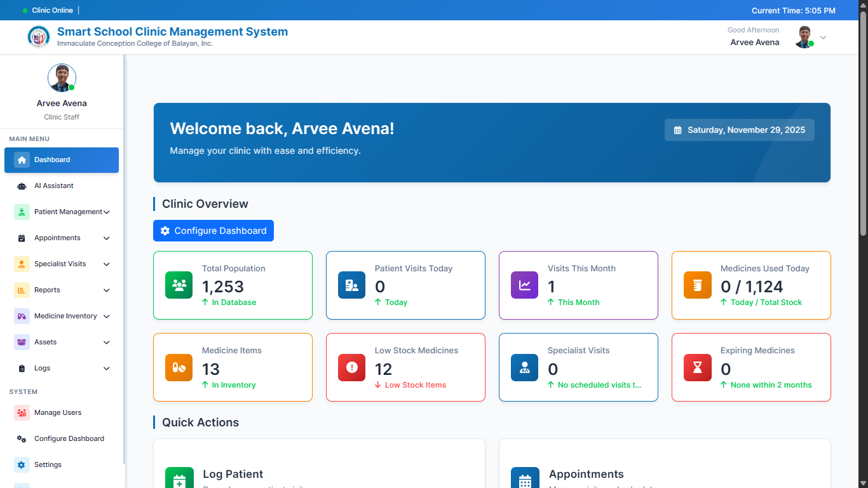Expand the Medicine Inventory submenu chevron

click(106, 316)
